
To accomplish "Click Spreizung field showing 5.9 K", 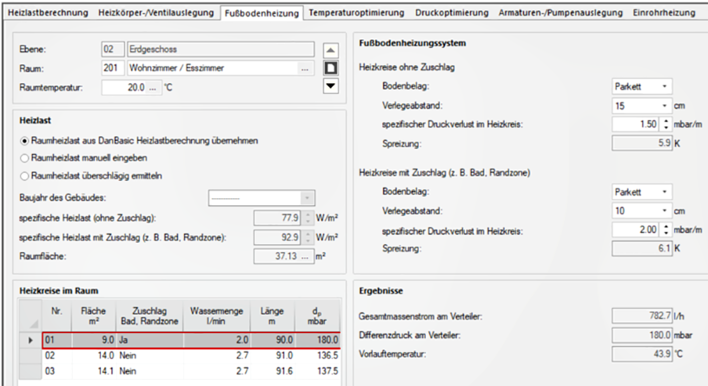I will [642, 143].
